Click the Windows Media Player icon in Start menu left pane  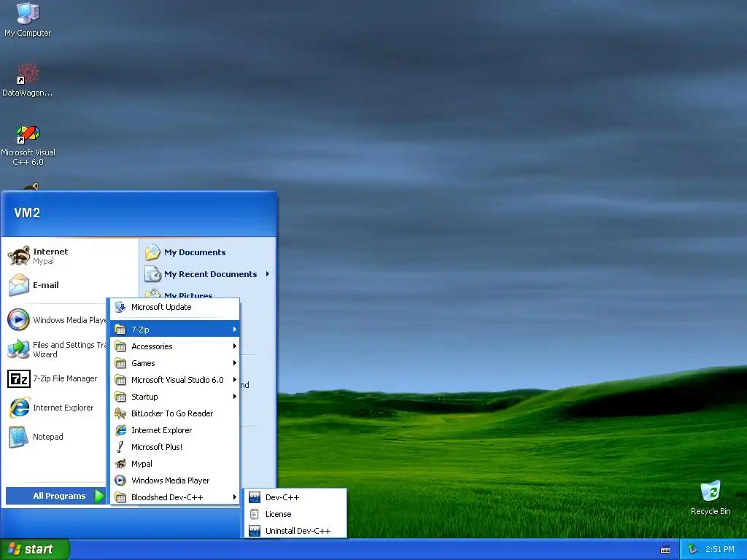[18, 319]
